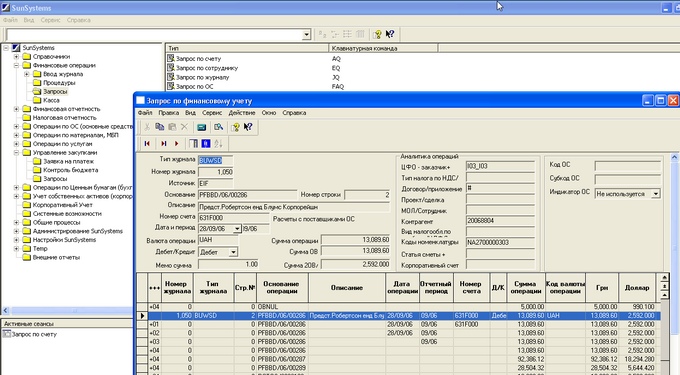Viewport: 680px width, 375px height.
Task: Click the Контрагент field with 20068804
Action: 500,221
